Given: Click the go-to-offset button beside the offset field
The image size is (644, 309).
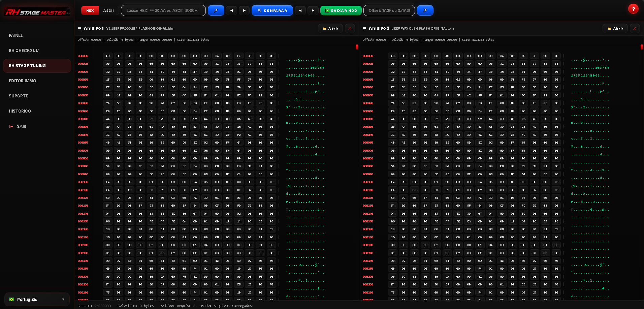Looking at the screenshot, I should 425,10.
